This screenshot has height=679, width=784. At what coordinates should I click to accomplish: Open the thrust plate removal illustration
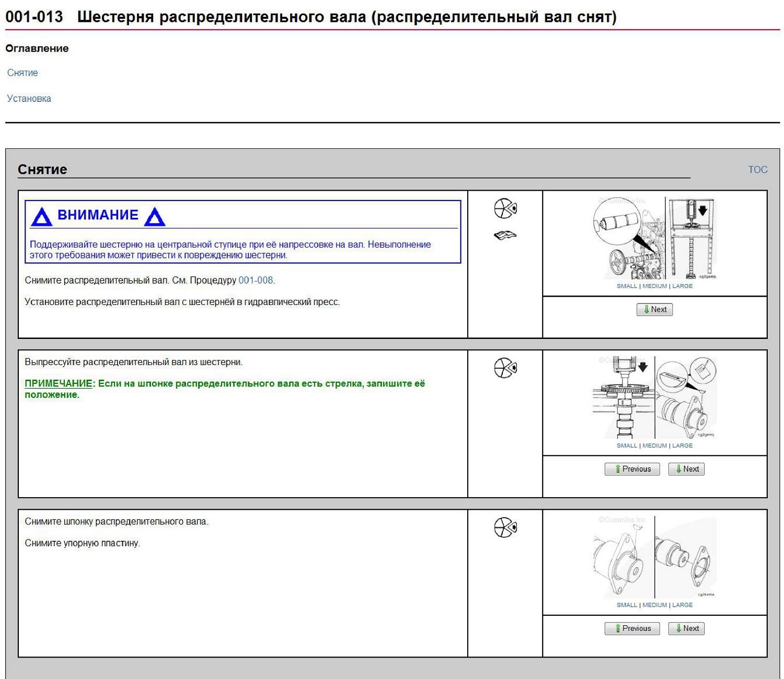(655, 558)
